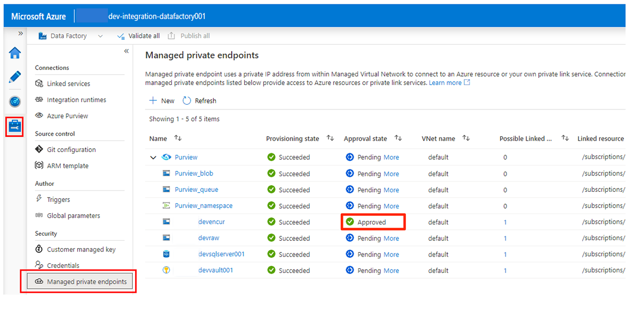Click the Purview_namespace event hub icon

click(x=166, y=206)
